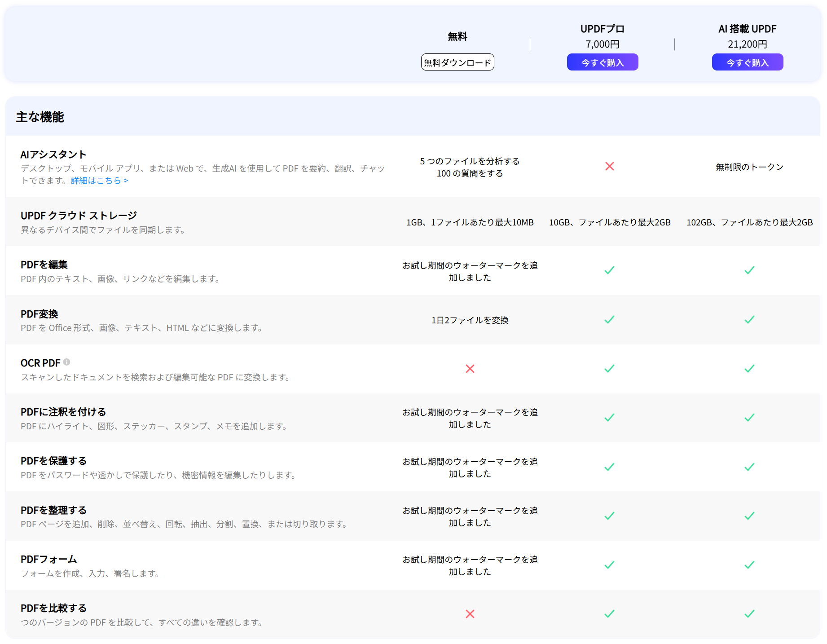Click the AI 搭載 UPDF checkmark for PDFに注釈を付ける

(750, 418)
